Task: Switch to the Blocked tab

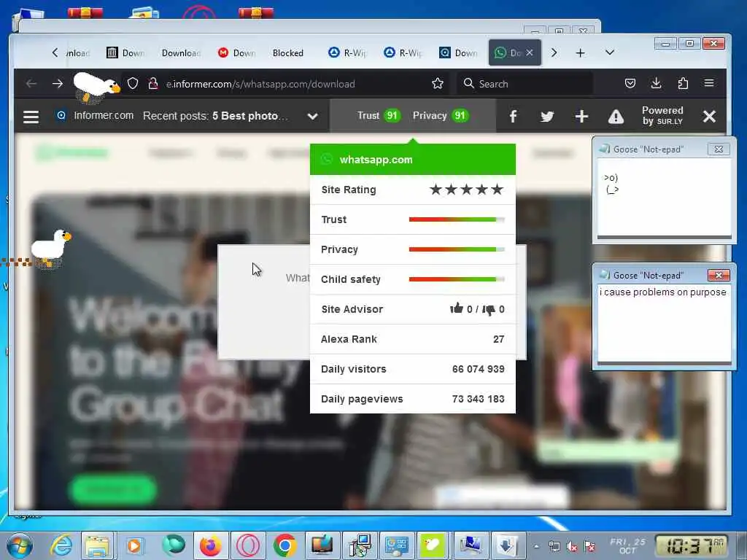Action: [x=287, y=52]
